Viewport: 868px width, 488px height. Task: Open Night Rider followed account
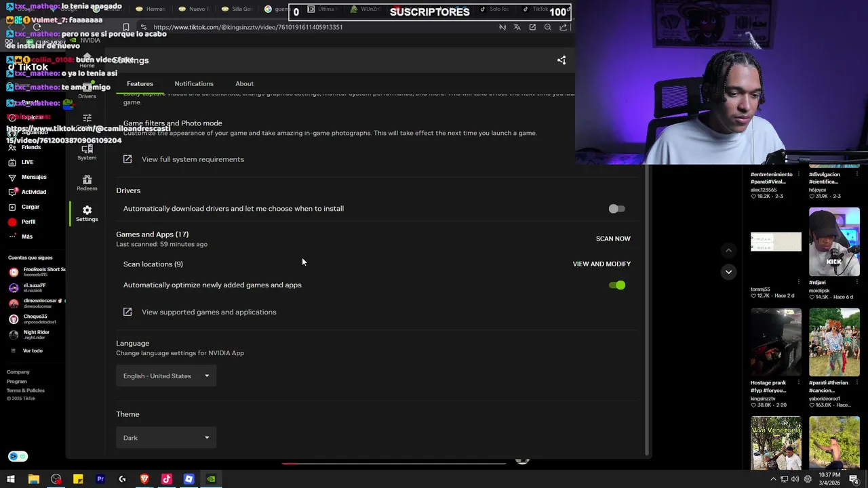(30, 334)
